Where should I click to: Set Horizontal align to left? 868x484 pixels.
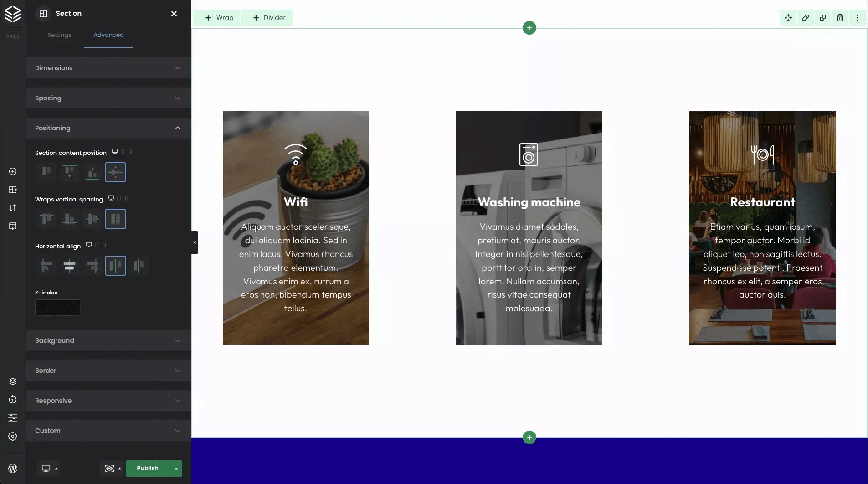[x=46, y=266]
